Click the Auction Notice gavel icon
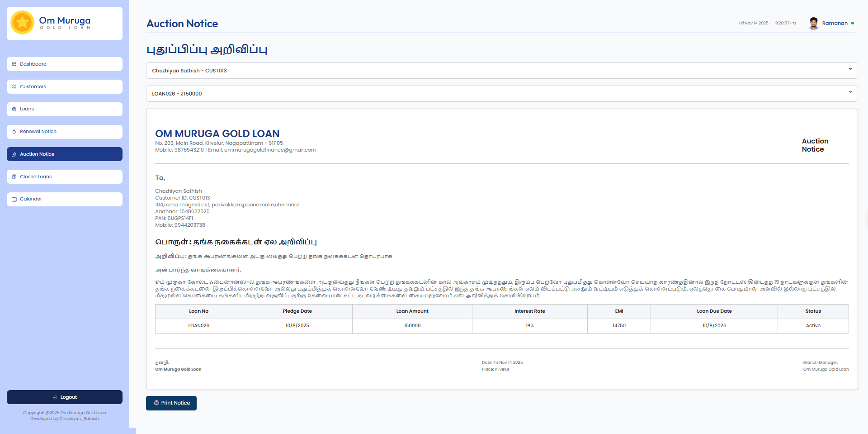This screenshot has height=434, width=868. pyautogui.click(x=14, y=154)
